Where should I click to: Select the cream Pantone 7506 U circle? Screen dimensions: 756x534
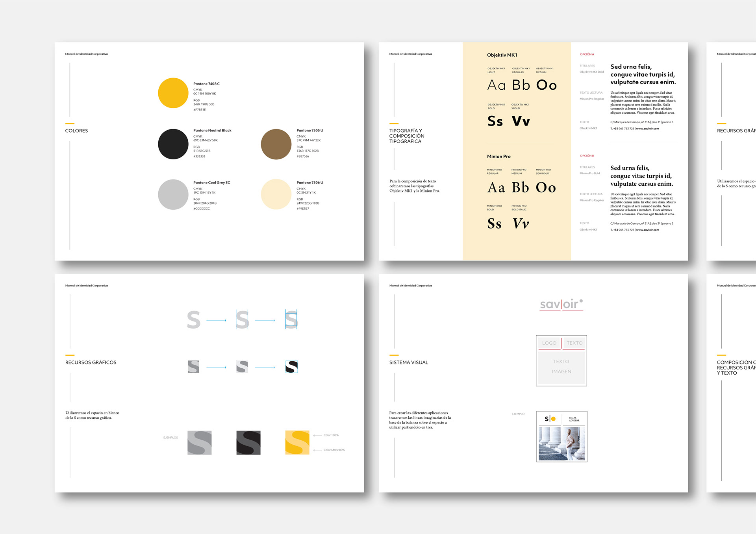[x=276, y=194]
